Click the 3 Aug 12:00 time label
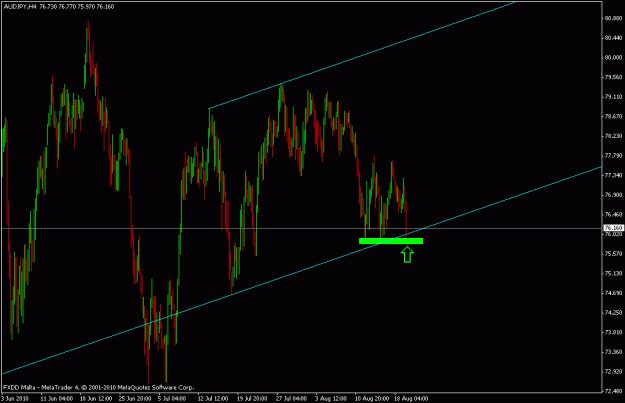The width and height of the screenshot is (625, 403). point(331,399)
